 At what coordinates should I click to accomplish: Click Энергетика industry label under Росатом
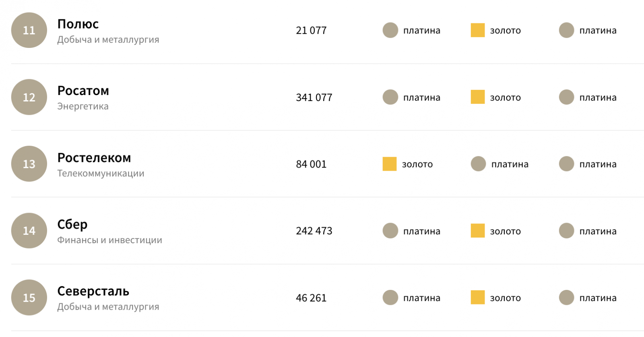coord(83,107)
